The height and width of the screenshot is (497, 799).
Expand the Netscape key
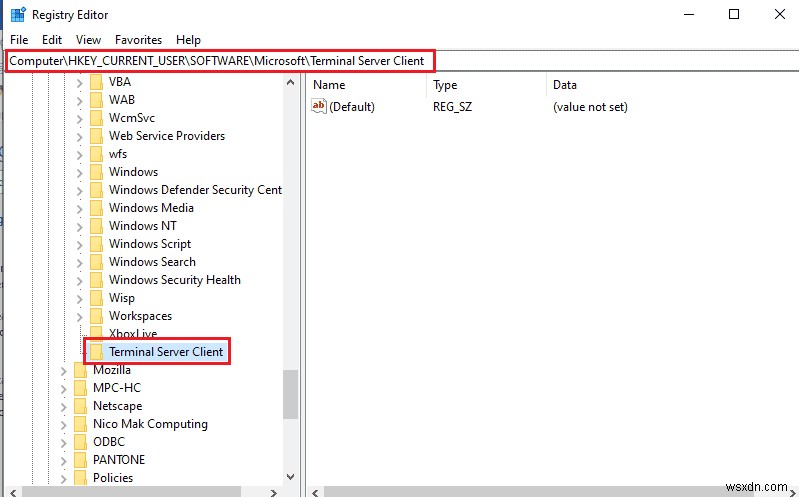coord(64,406)
